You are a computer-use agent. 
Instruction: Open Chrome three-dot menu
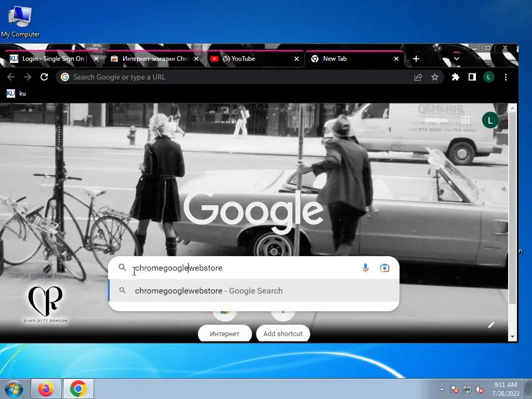[506, 77]
